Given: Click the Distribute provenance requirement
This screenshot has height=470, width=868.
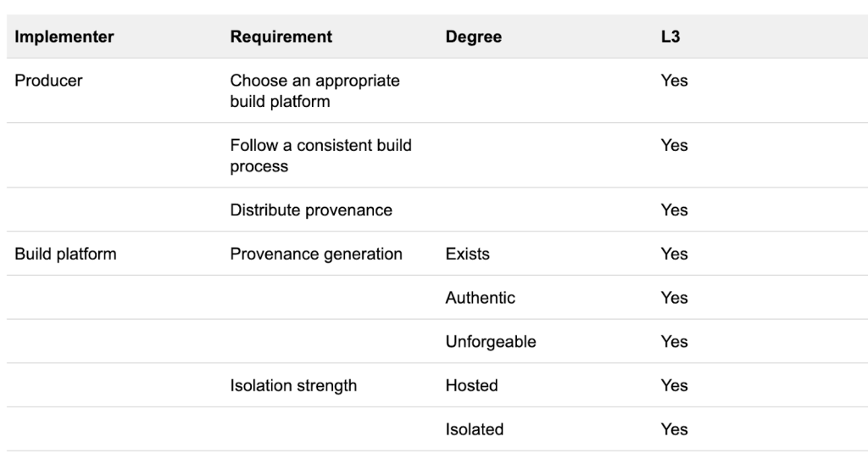Looking at the screenshot, I should click(311, 210).
